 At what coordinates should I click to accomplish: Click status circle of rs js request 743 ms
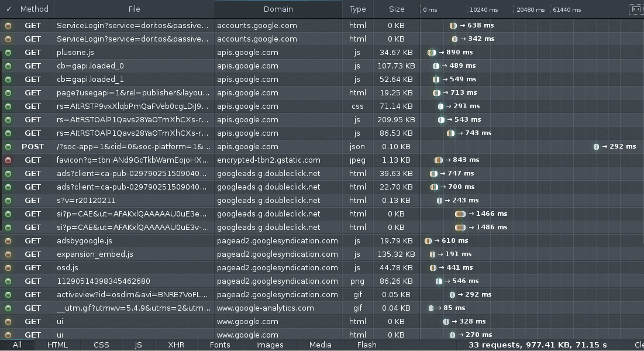coord(8,133)
